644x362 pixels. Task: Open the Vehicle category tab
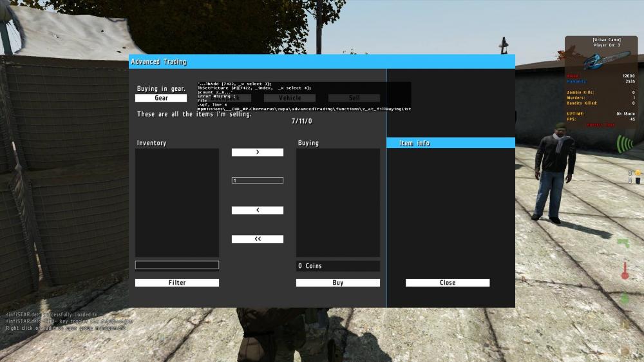[289, 98]
